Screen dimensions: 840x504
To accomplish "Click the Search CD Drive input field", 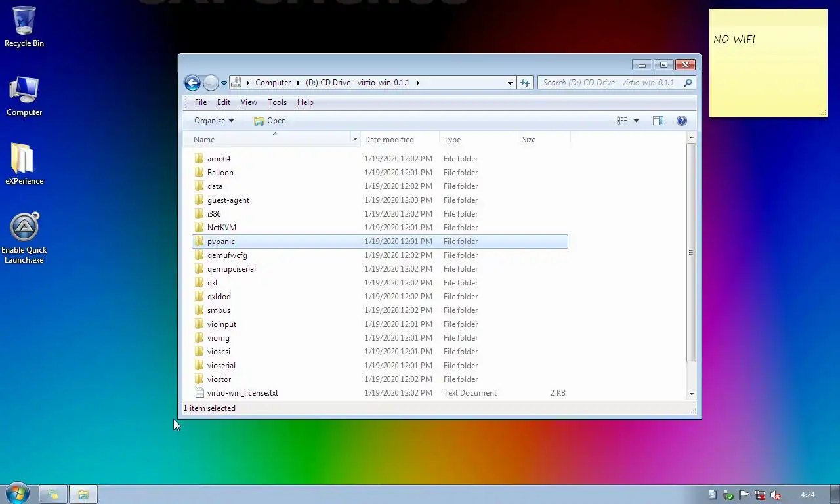I will (x=609, y=83).
